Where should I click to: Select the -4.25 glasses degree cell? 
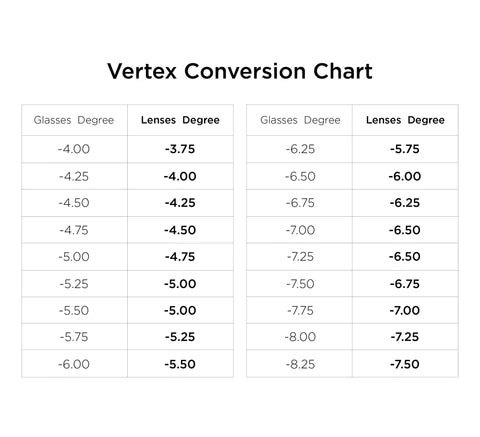click(x=74, y=176)
